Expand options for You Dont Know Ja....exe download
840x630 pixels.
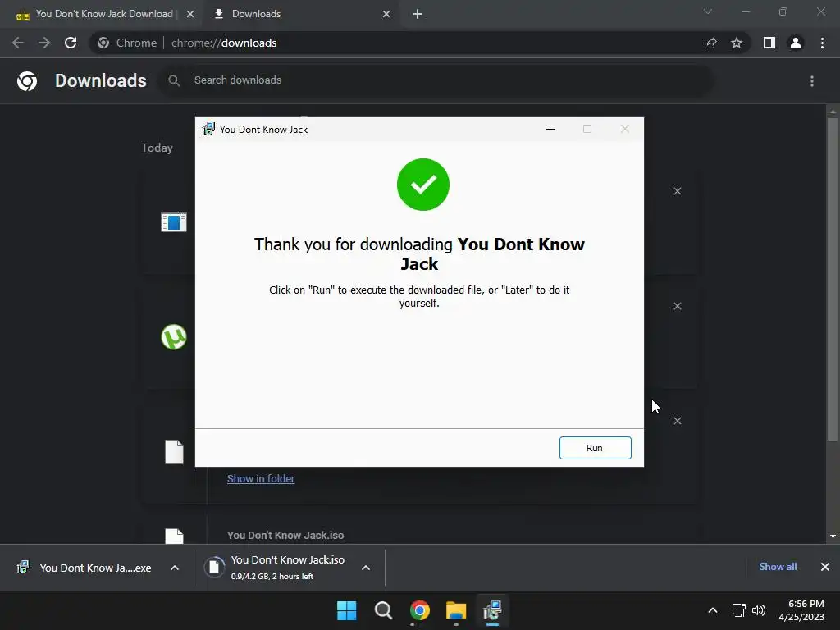coord(175,568)
